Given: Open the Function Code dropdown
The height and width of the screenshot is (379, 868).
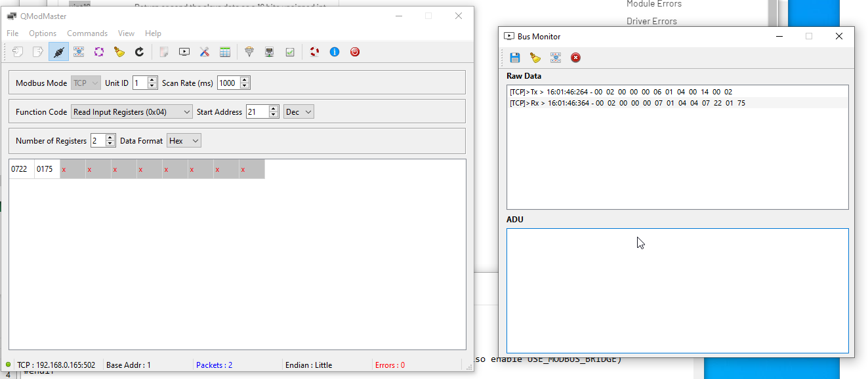Looking at the screenshot, I should (x=131, y=111).
